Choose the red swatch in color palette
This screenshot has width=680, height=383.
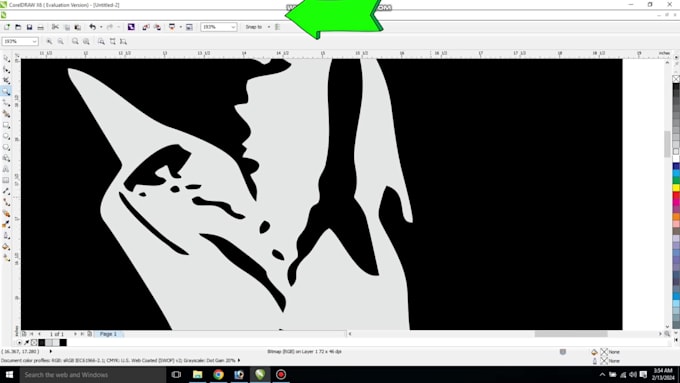(676, 194)
